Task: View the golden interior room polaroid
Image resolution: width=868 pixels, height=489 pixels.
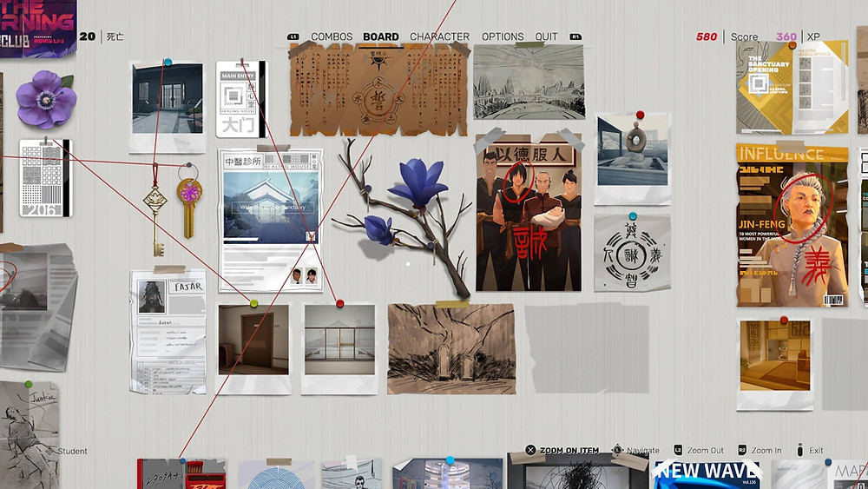Action: [x=775, y=364]
